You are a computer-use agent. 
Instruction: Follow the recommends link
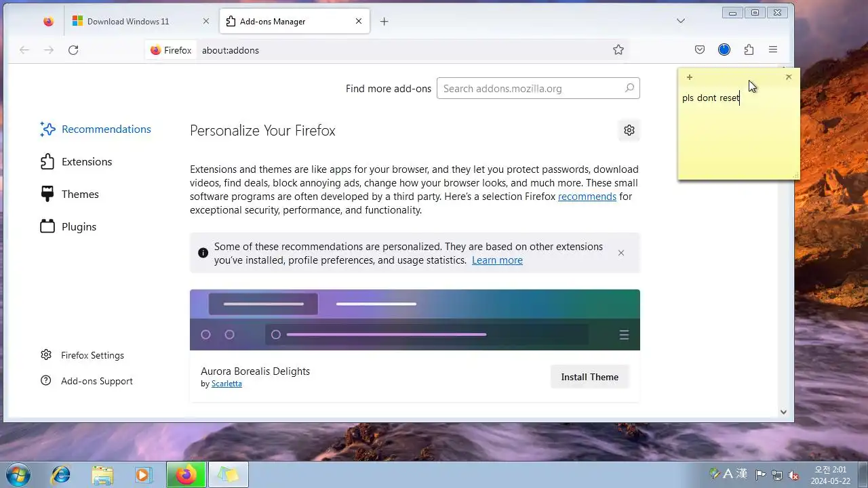(x=587, y=197)
